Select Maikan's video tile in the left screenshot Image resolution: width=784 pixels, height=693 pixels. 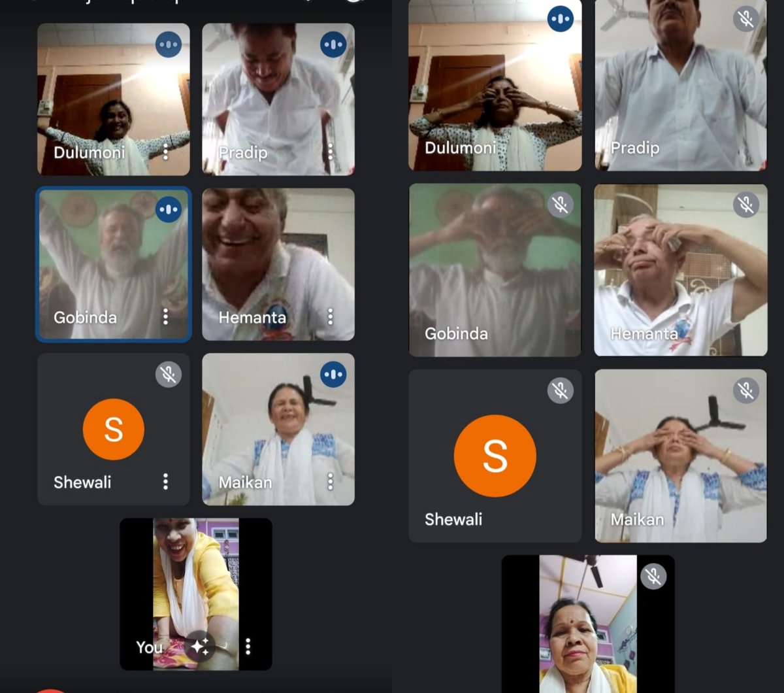pos(278,430)
